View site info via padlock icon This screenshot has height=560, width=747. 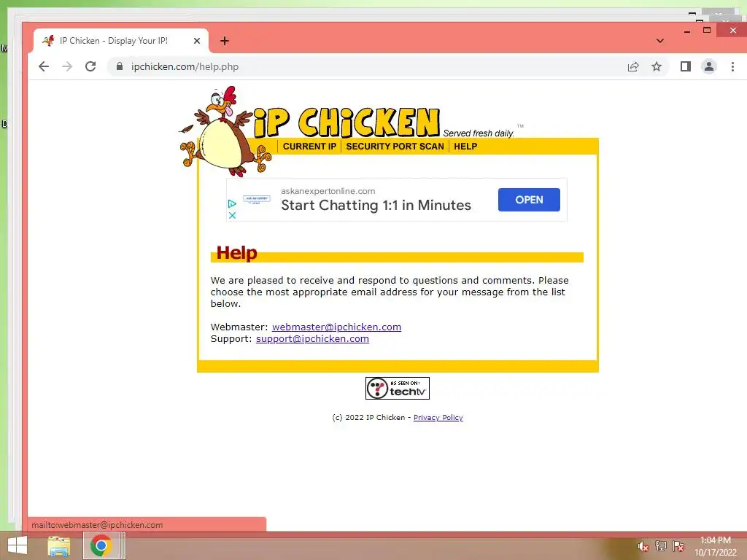[120, 66]
